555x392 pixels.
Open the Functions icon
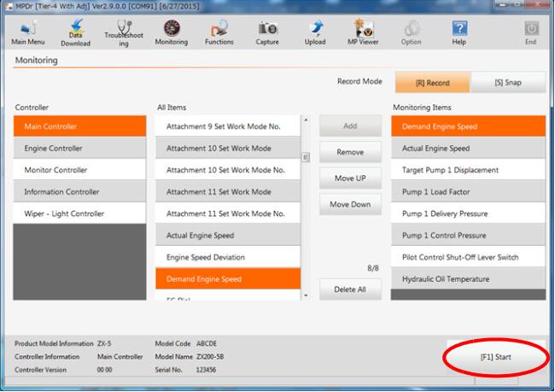pyautogui.click(x=219, y=32)
